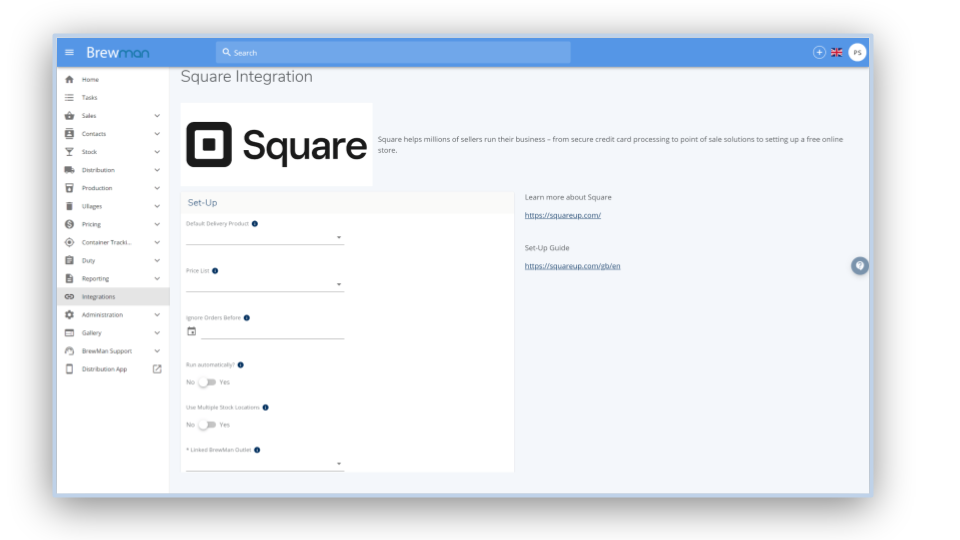960x540 pixels.
Task: Click the Administration gear icon
Action: pyautogui.click(x=69, y=315)
